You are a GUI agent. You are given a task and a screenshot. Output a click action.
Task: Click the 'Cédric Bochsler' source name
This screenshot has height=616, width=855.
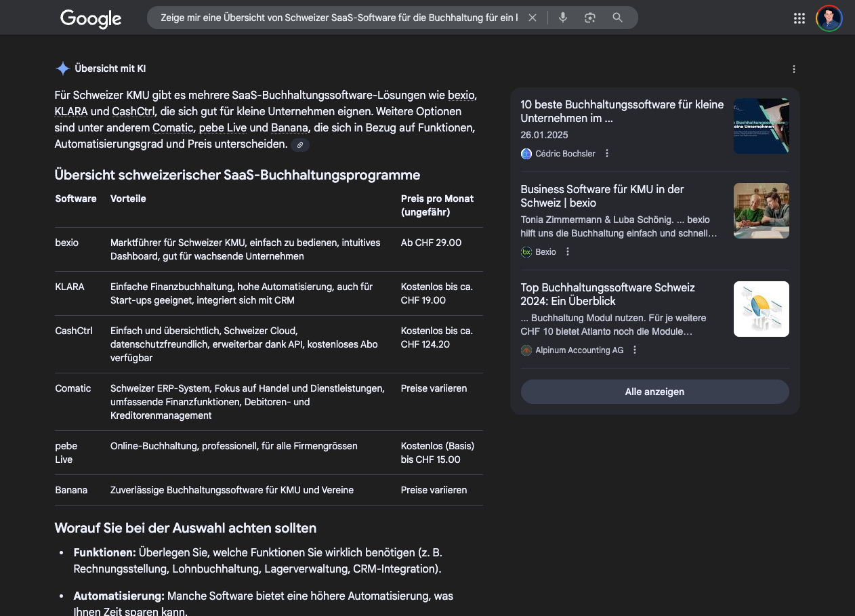(566, 154)
